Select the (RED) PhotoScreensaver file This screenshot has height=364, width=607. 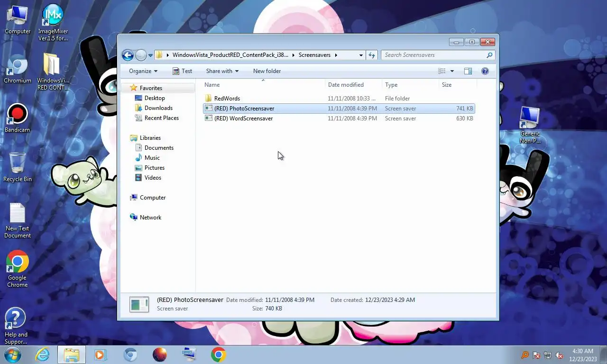click(x=339, y=109)
